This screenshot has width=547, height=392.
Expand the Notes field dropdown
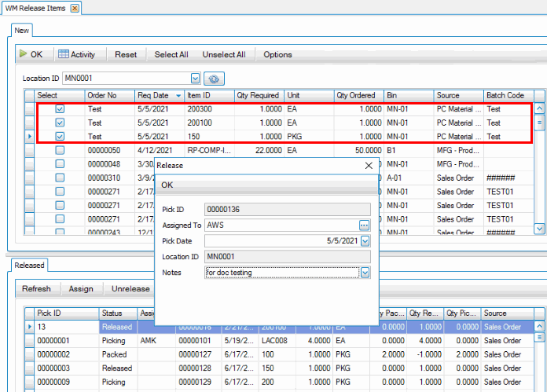click(365, 272)
